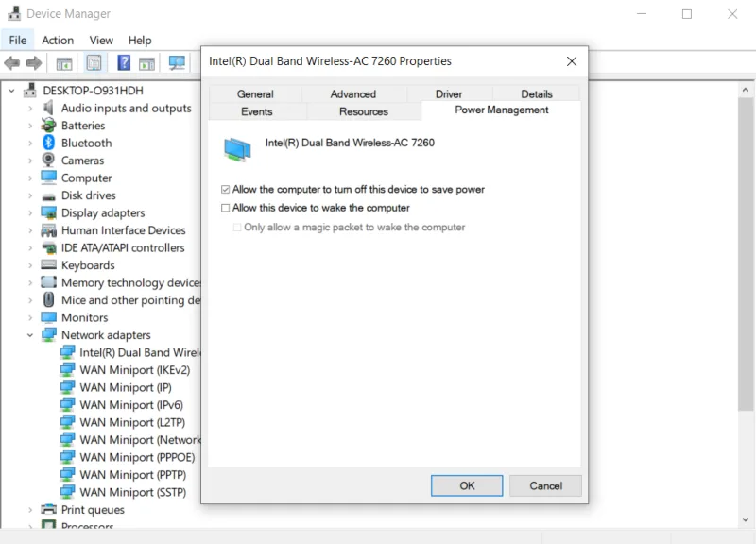Open the View menu
Screen dimensions: 756x544
(x=101, y=40)
